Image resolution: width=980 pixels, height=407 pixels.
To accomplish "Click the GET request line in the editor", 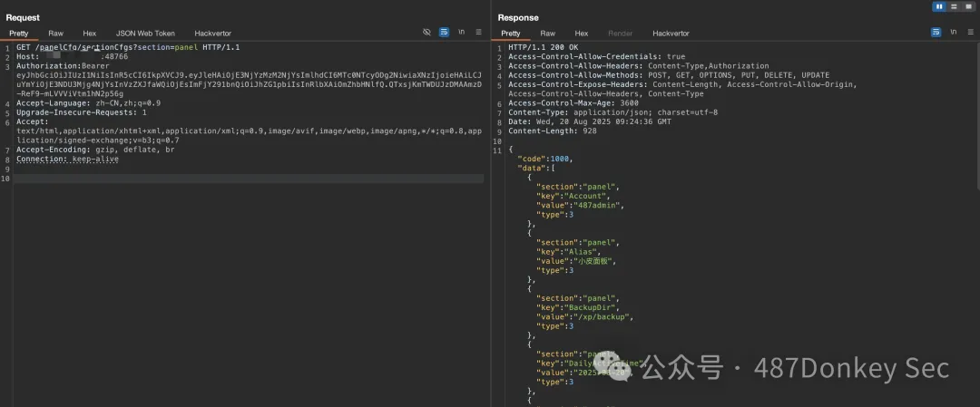I will point(127,46).
